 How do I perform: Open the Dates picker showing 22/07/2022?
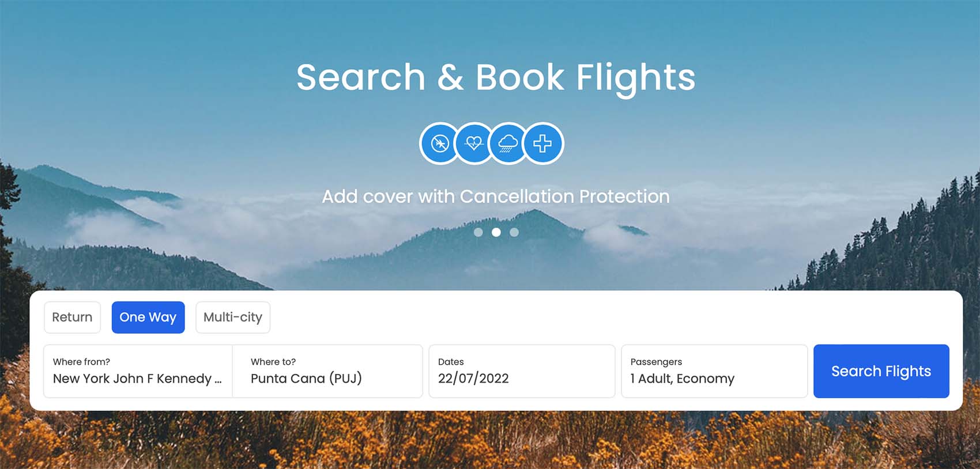pyautogui.click(x=522, y=371)
